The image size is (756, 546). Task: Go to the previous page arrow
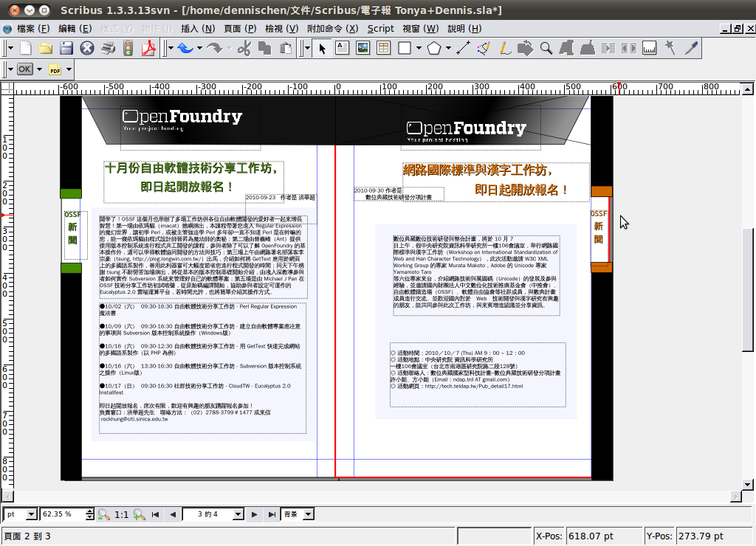point(173,515)
